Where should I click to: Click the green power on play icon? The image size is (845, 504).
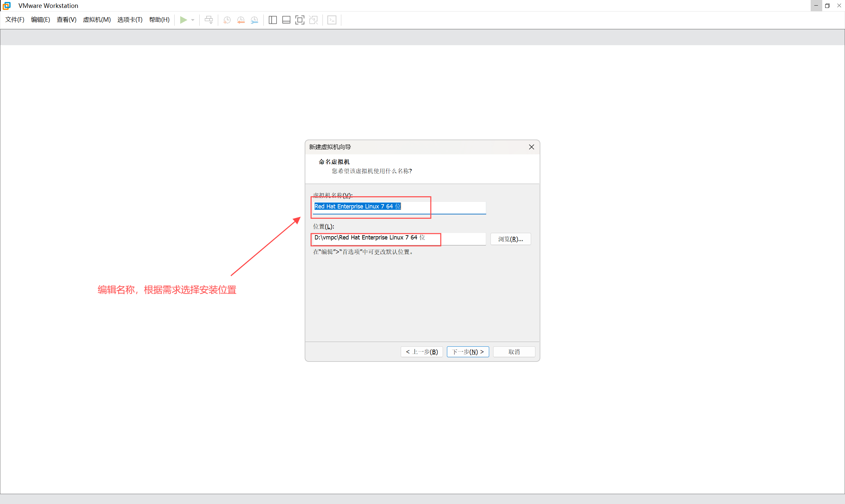(x=183, y=20)
